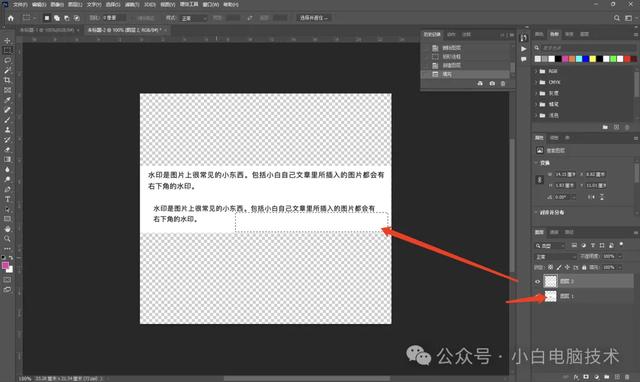Toggle lock image pixels brush icon
The height and width of the screenshot is (382, 640).
pos(559,267)
